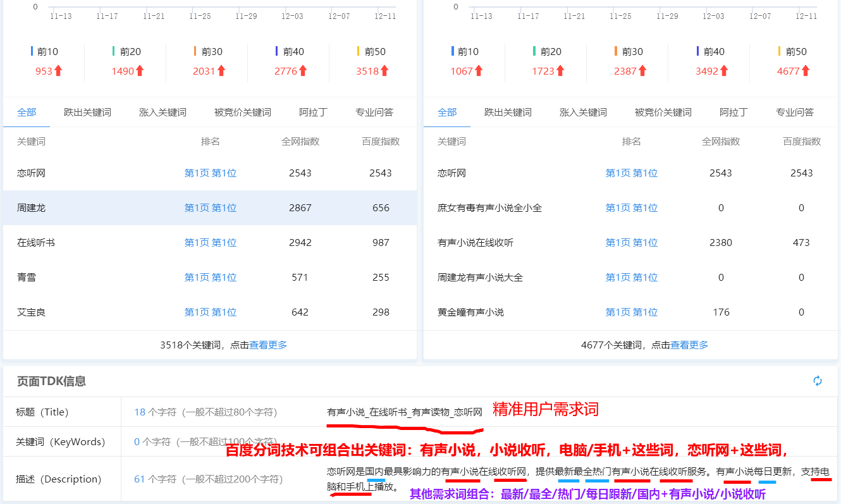This screenshot has width=841, height=504.
Task: Toggle the 前50 legend showing 4677
Action: (792, 52)
